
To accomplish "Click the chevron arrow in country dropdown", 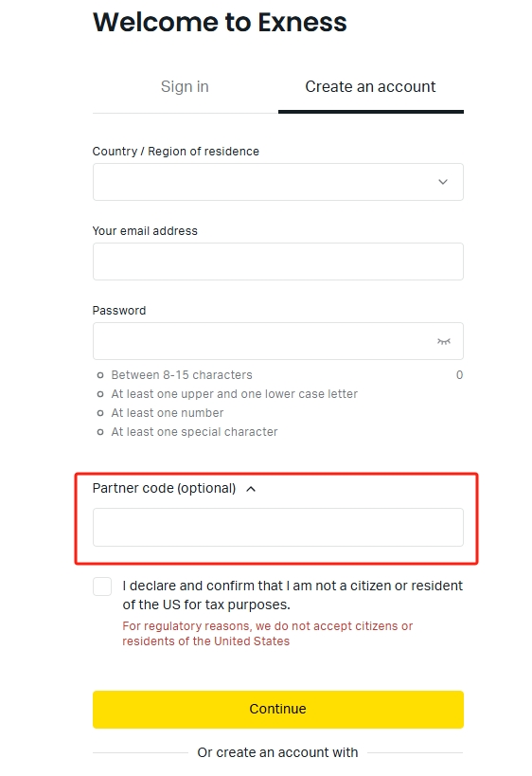I will point(443,182).
